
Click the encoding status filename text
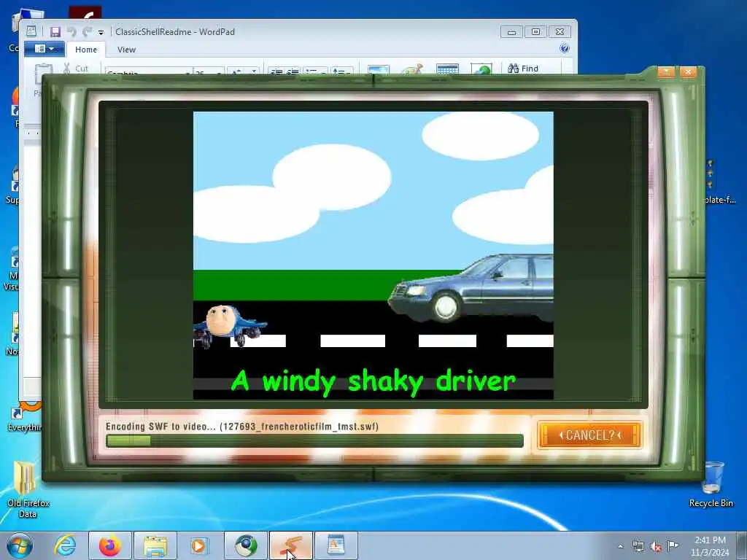pos(299,426)
